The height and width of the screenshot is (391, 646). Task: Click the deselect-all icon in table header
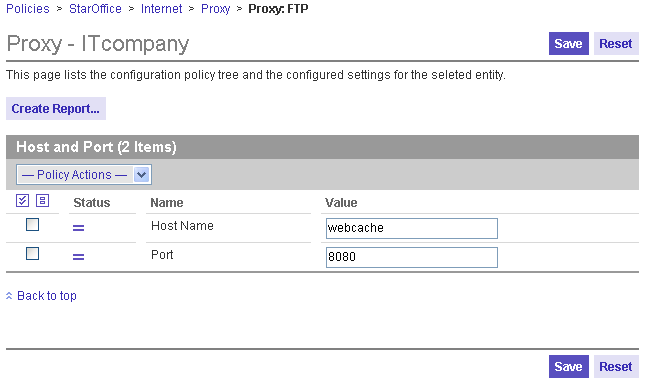pos(42,201)
